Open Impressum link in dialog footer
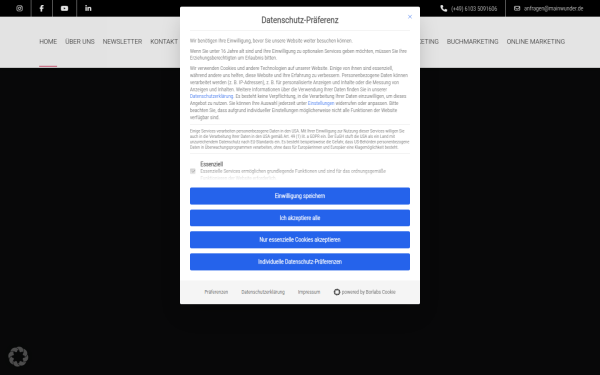Image resolution: width=600 pixels, height=375 pixels. point(309,292)
